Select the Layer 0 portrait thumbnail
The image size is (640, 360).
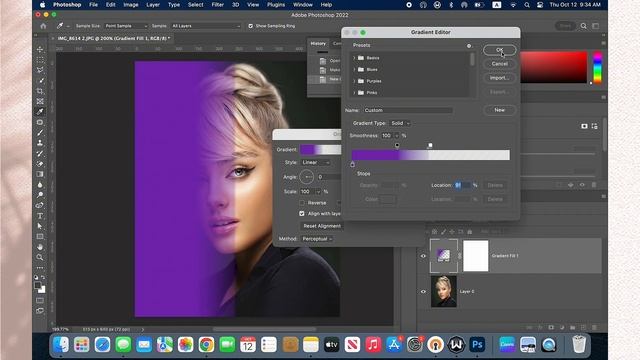(444, 291)
